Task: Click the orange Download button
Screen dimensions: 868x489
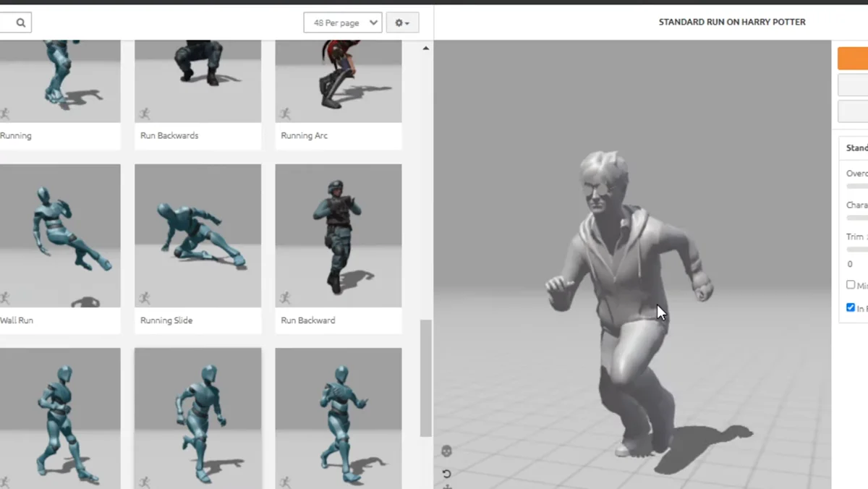Action: pyautogui.click(x=853, y=59)
